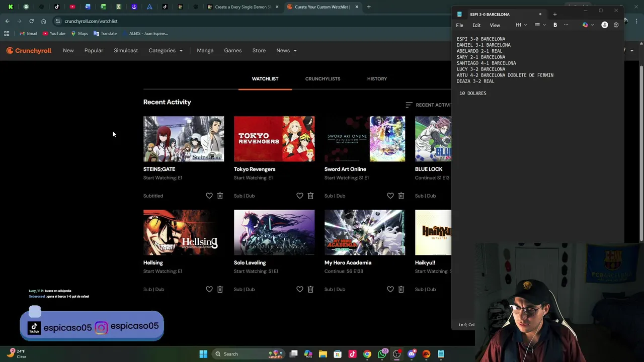Add a new Notepad tab

555,14
